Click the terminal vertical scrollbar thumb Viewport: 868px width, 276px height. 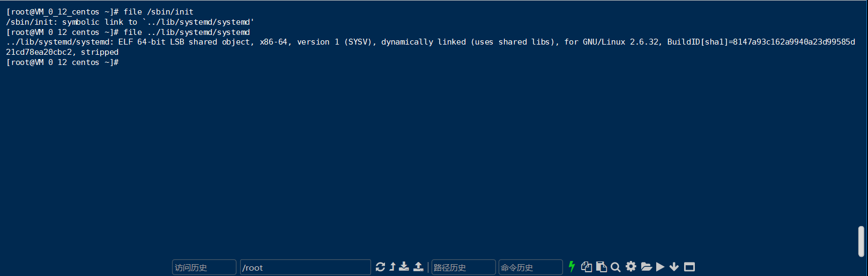pos(861,242)
